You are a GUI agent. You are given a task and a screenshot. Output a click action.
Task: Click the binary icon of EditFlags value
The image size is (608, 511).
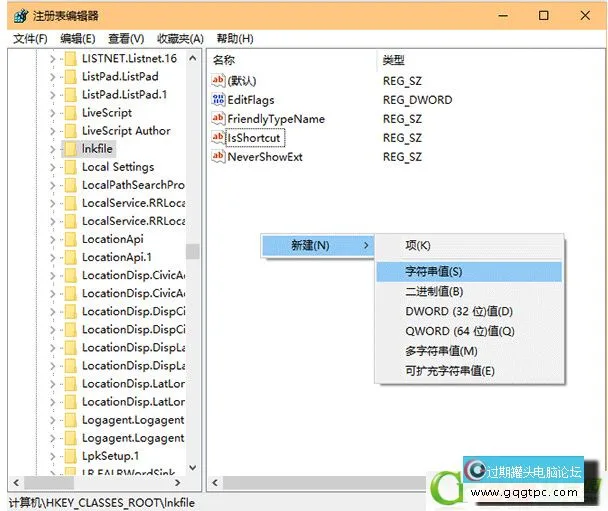click(218, 100)
